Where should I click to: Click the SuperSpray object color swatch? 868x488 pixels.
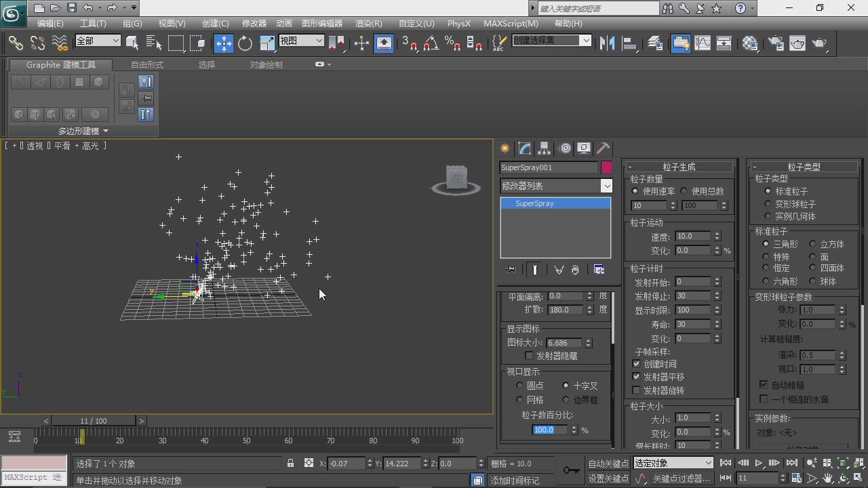pyautogui.click(x=606, y=167)
